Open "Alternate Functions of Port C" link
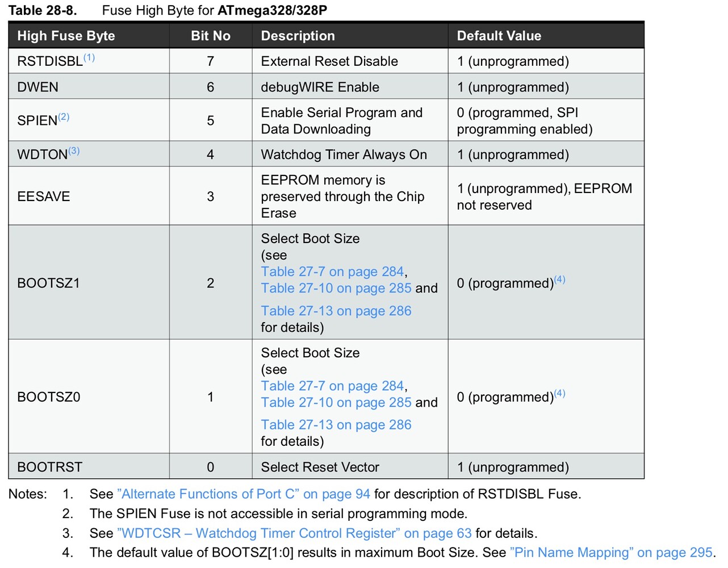 [243, 494]
